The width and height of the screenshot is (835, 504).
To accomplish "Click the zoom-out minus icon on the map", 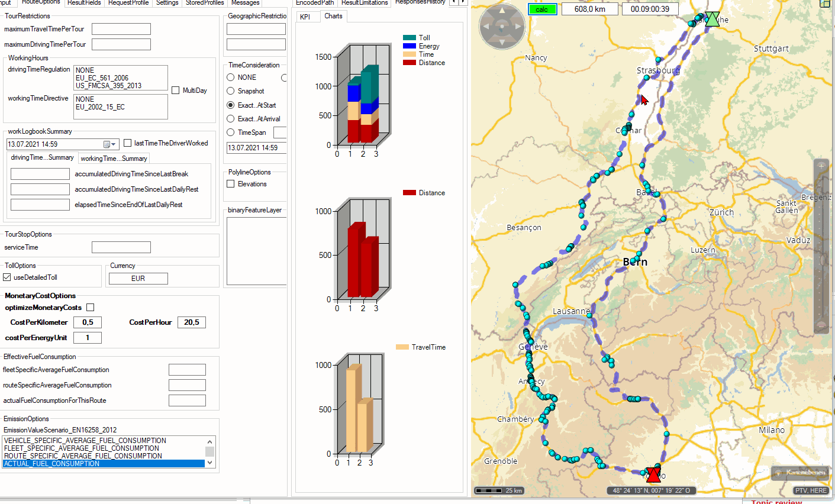I will (x=821, y=325).
